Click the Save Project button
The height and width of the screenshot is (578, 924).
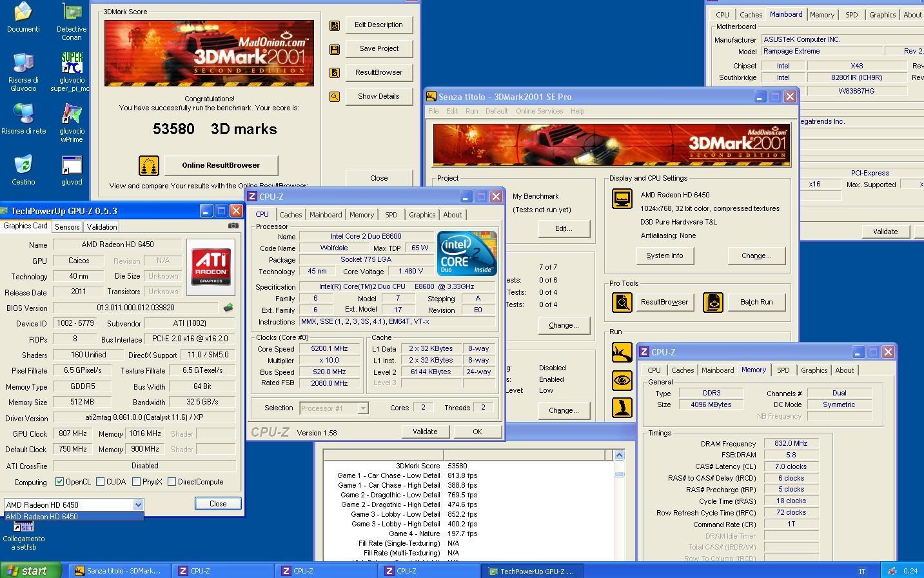point(379,49)
